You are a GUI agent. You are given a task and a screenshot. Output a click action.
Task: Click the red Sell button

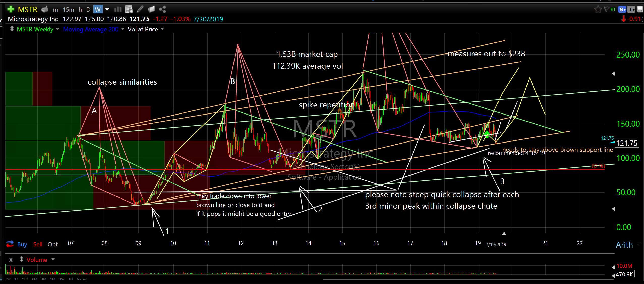38,244
